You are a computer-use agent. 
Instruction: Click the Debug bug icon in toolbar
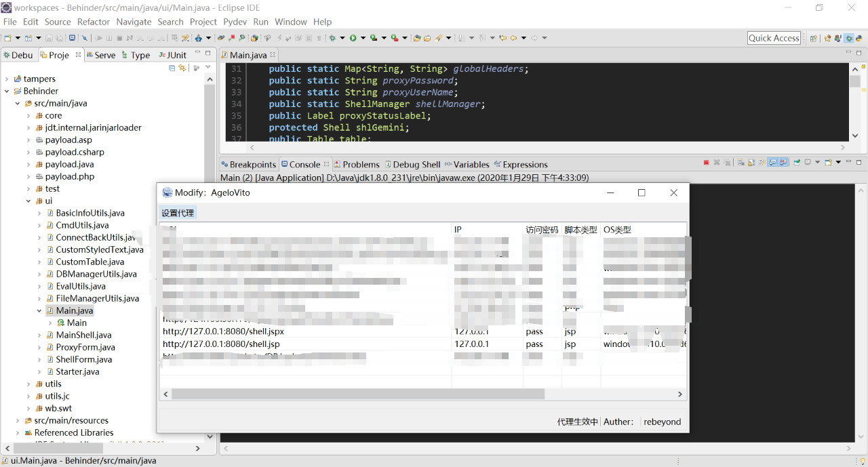coord(332,38)
